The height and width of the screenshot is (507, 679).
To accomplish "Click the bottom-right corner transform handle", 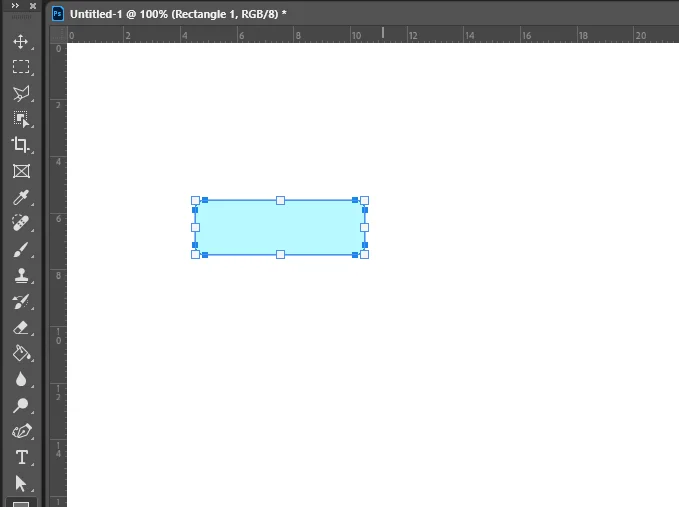I will 364,255.
